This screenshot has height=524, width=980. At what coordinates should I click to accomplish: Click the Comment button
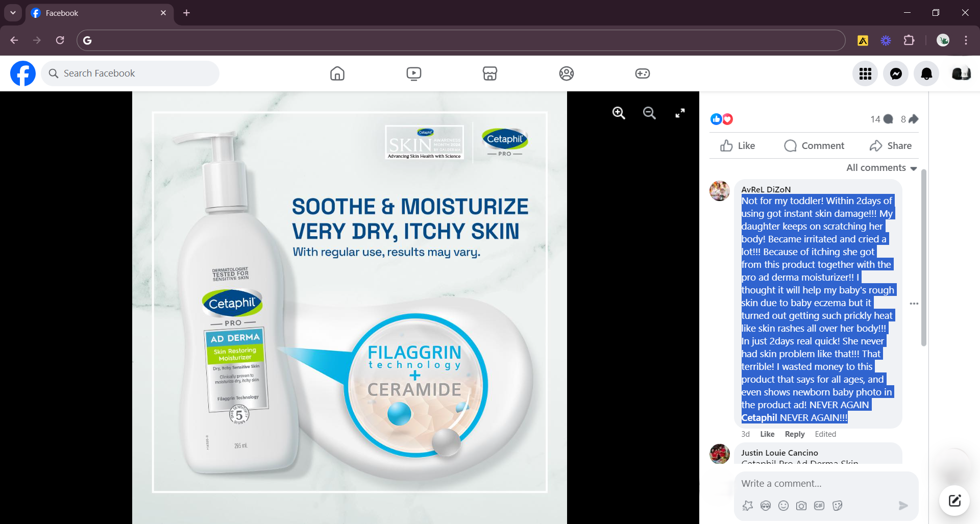coord(814,146)
